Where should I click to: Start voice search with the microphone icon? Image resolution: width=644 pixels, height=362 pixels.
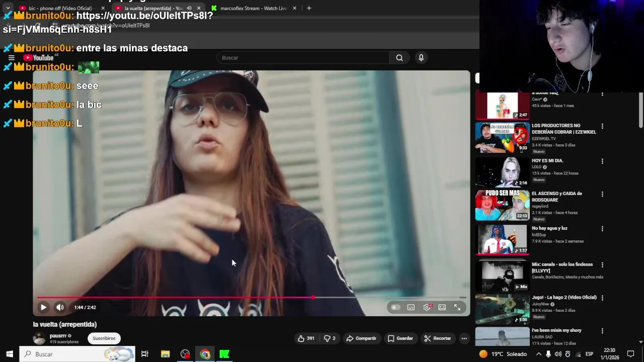coord(421,58)
